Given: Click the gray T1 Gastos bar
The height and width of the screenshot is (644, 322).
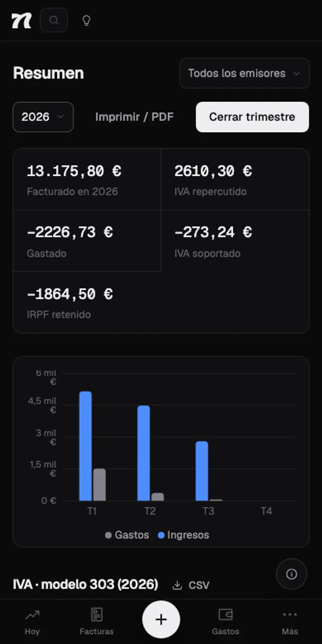Looking at the screenshot, I should 99,485.
